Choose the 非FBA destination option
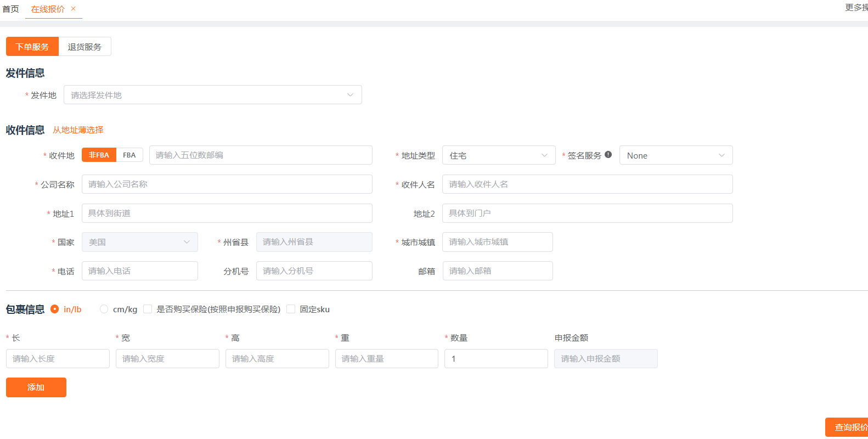This screenshot has width=868, height=439. [x=99, y=155]
